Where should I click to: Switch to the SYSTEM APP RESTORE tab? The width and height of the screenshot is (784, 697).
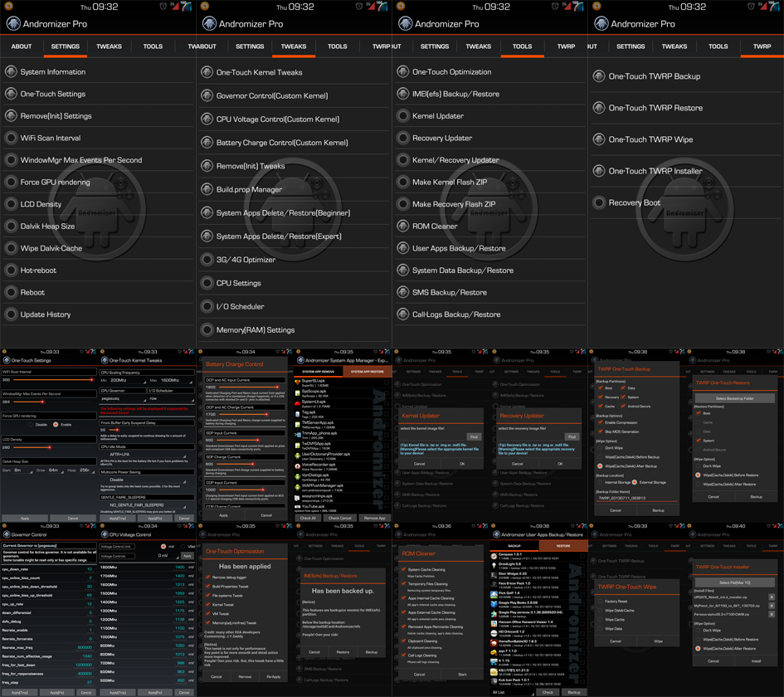[368, 372]
